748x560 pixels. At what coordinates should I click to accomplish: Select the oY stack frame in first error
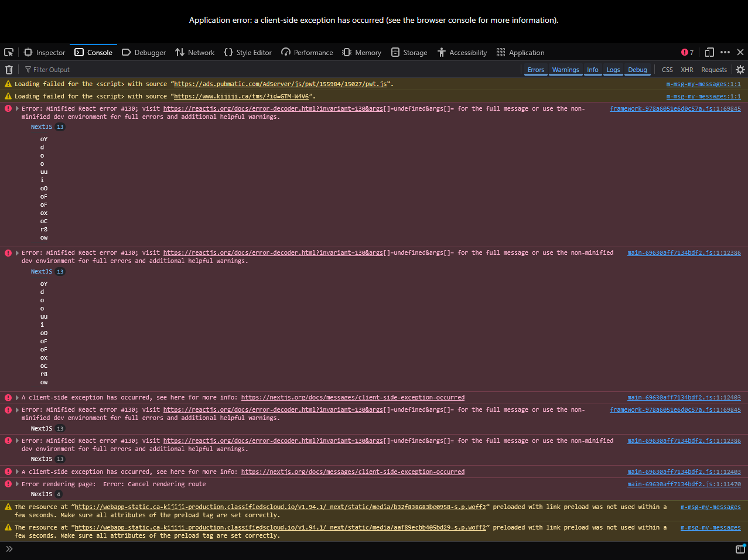44,139
